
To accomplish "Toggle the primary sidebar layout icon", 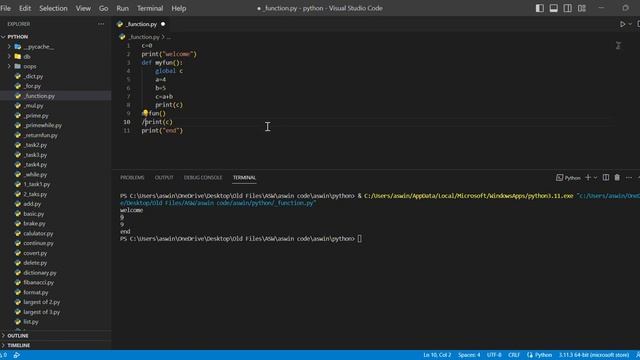I will tap(540, 8).
